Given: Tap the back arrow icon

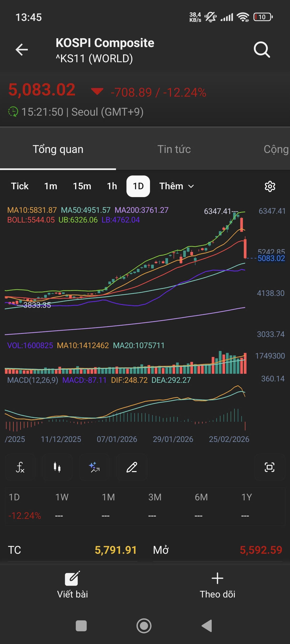Looking at the screenshot, I should (x=22, y=50).
